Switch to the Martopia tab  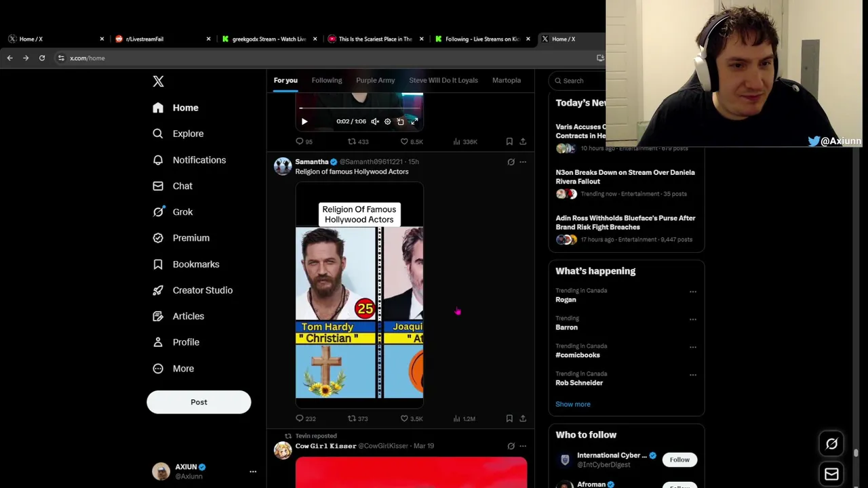[507, 80]
